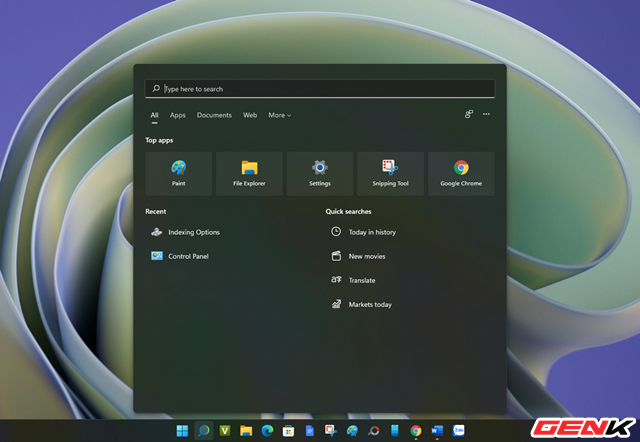Click the Type here to search field
This screenshot has height=442, width=640.
320,89
